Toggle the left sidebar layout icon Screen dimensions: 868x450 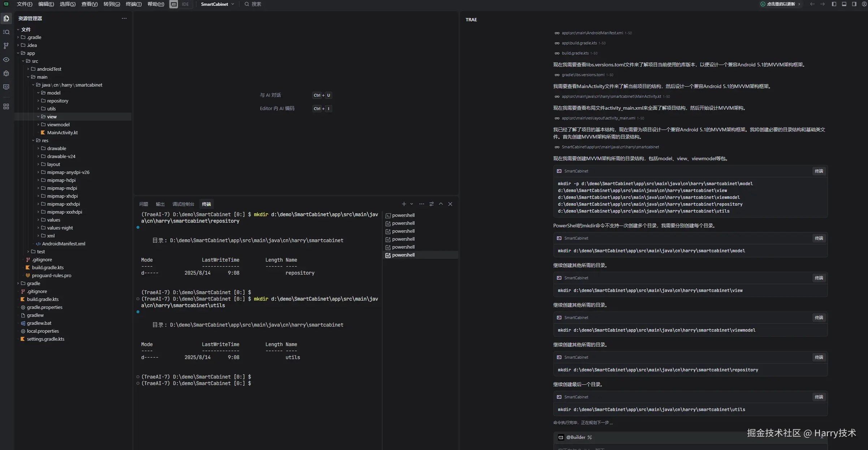834,4
